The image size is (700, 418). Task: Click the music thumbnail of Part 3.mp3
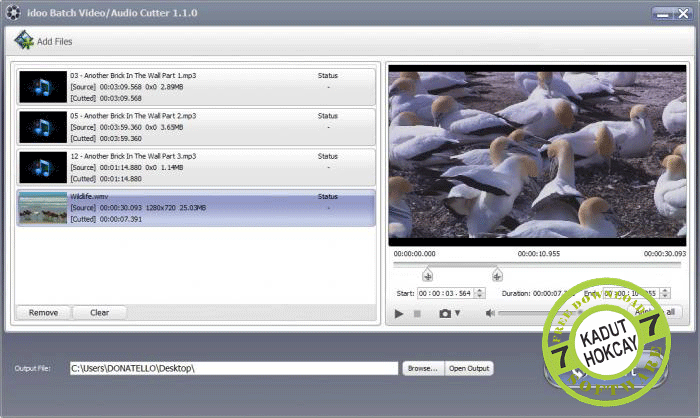click(x=43, y=167)
